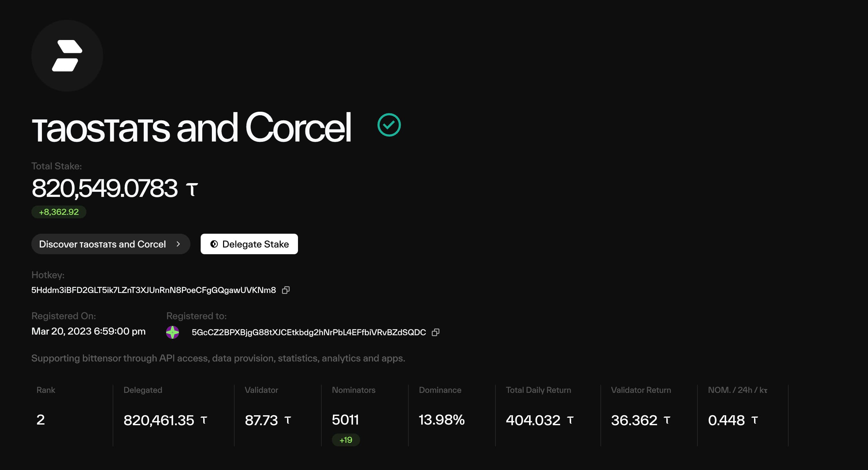Click the +8,362.92 stake change badge
868x470 pixels.
coord(59,212)
